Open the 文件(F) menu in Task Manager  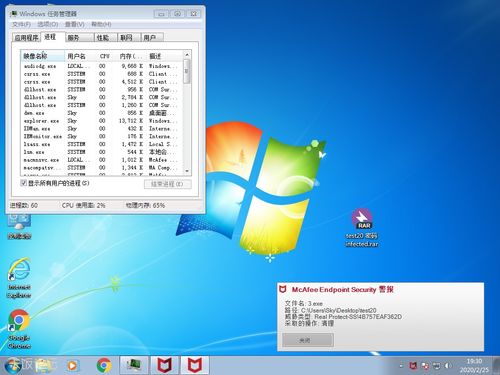click(21, 24)
